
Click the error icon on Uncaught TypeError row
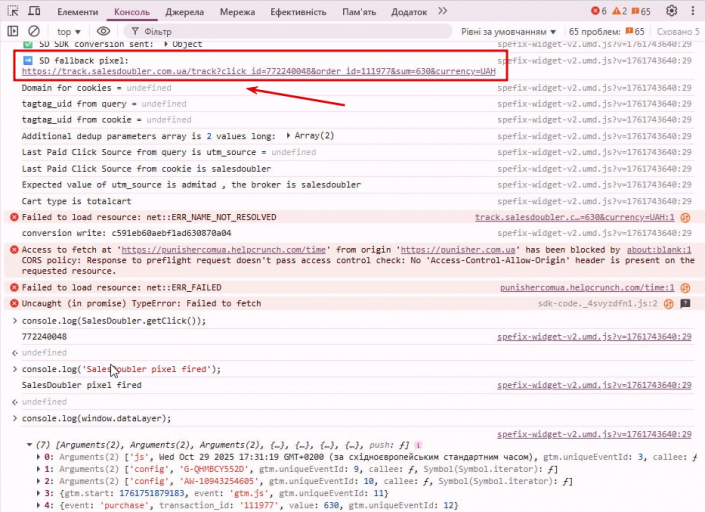click(14, 303)
